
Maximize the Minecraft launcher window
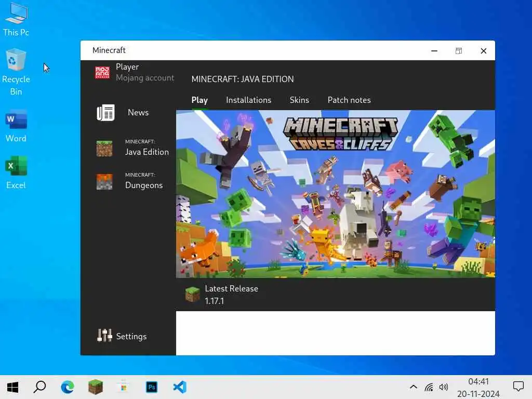coord(459,51)
